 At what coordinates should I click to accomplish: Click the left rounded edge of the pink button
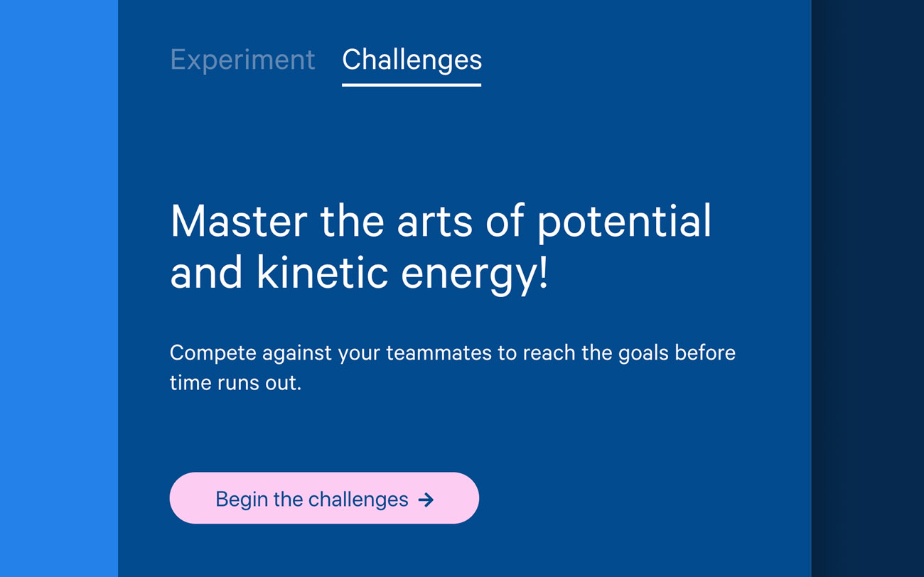183,498
